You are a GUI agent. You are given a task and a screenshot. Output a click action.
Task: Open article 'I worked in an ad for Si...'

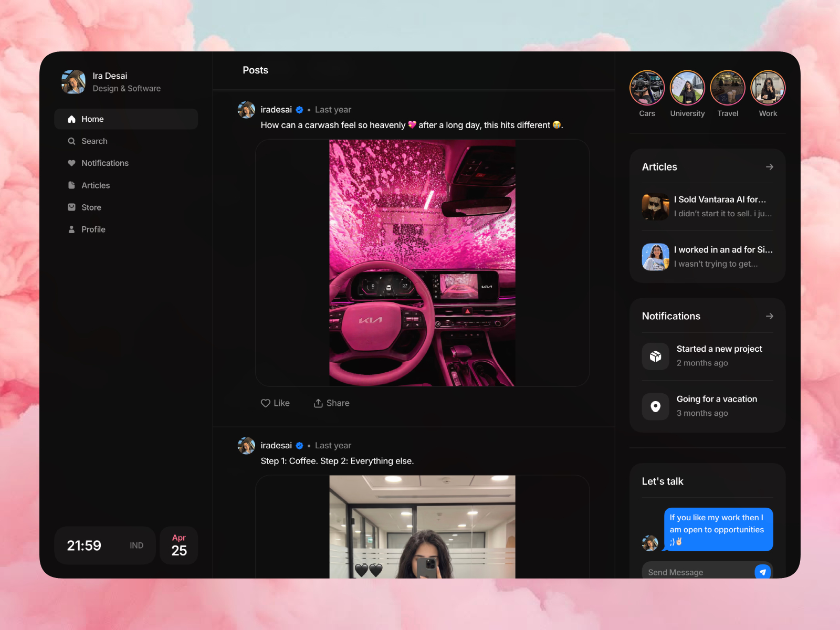coord(707,257)
